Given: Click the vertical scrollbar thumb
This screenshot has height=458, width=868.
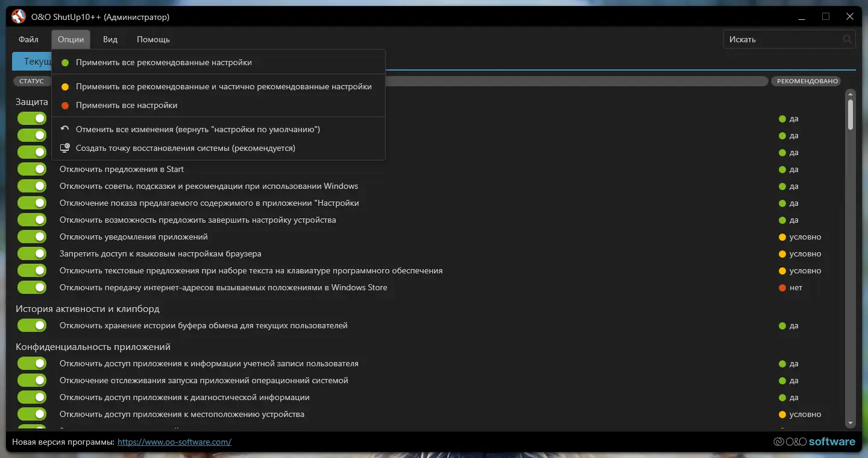Looking at the screenshot, I should point(851,115).
